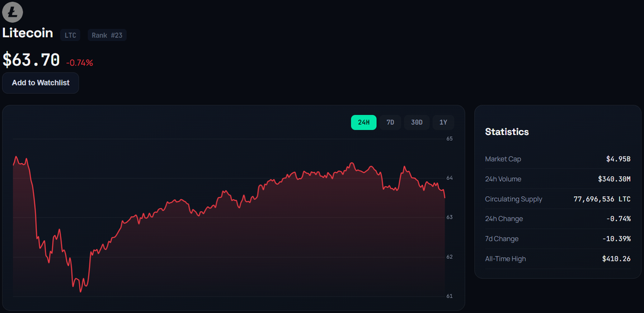Add Litecoin to the watchlist
This screenshot has height=313, width=644.
point(41,83)
